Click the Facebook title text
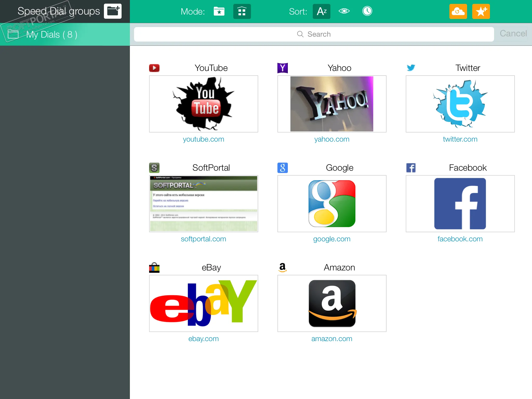 pos(468,168)
